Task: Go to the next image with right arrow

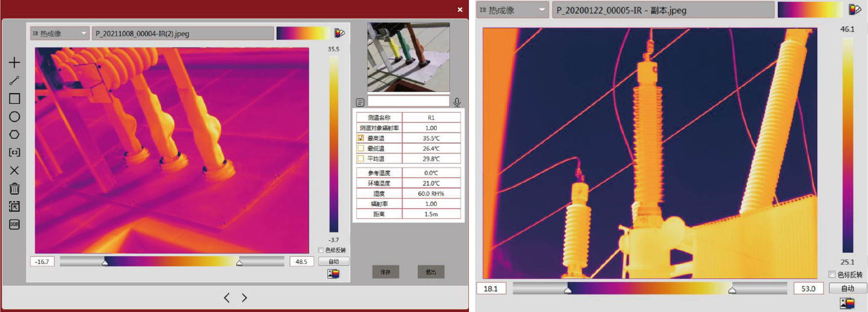Action: [244, 298]
